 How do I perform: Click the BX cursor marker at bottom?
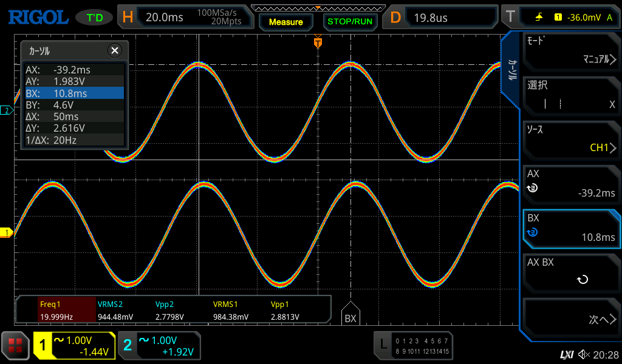point(350,315)
